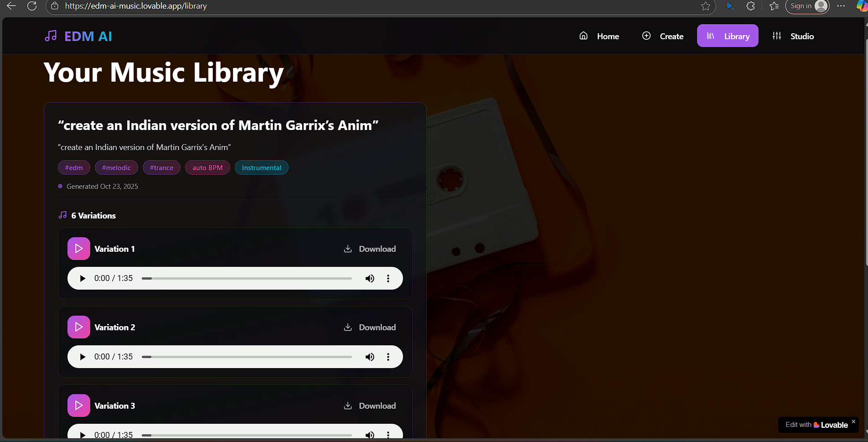The height and width of the screenshot is (442, 868).
Task: Click the bold track title about Martin Garrix
Action: (218, 125)
